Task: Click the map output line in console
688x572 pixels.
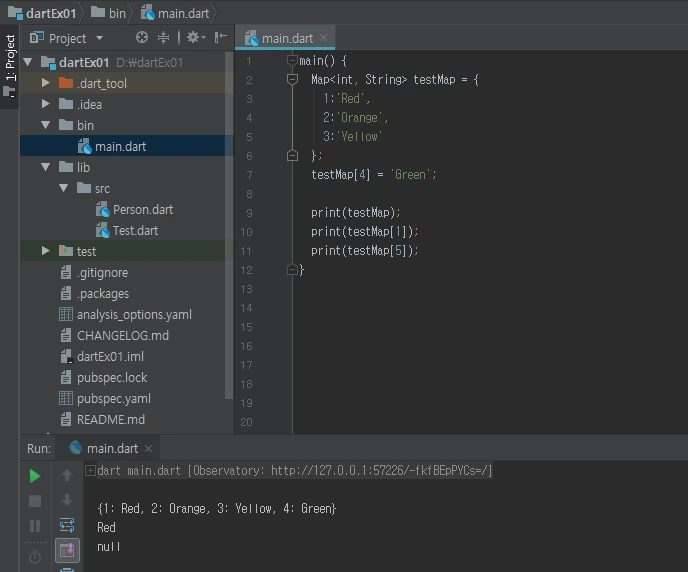Action: tap(217, 509)
